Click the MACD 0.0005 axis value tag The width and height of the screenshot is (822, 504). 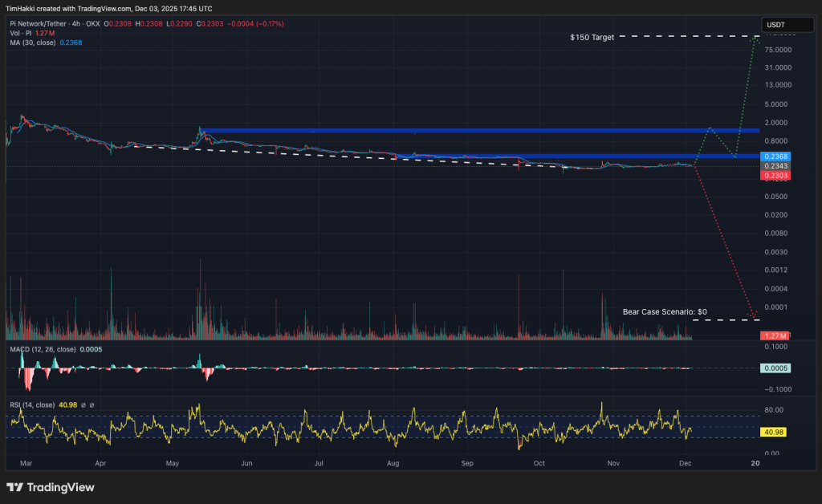point(776,368)
